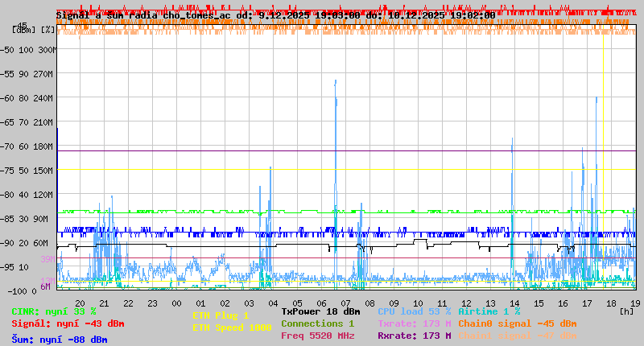The width and height of the screenshot is (644, 346).
Task: Click the hour 17 tick label
Action: point(588,303)
